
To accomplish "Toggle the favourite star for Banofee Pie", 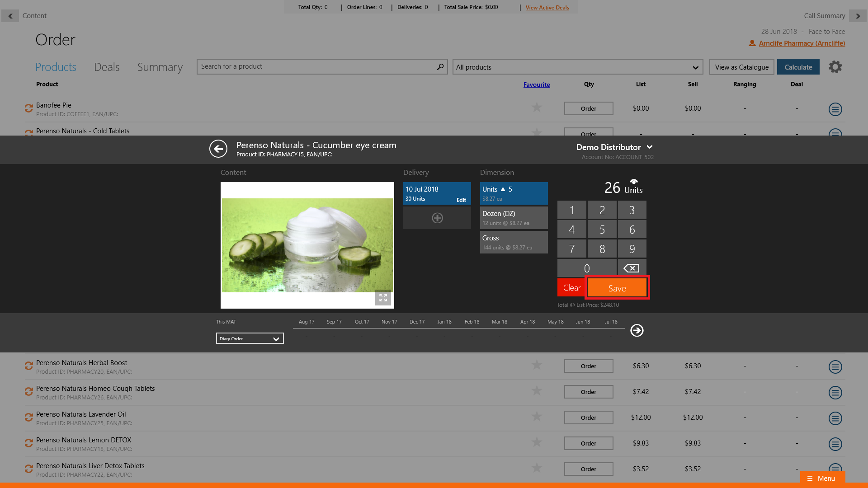I will 537,108.
